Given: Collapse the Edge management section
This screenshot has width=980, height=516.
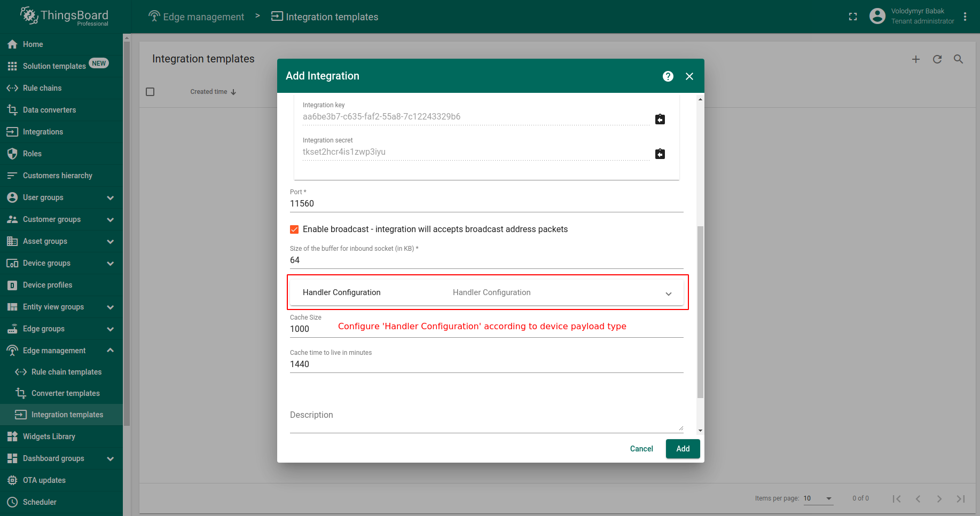Looking at the screenshot, I should (x=111, y=351).
